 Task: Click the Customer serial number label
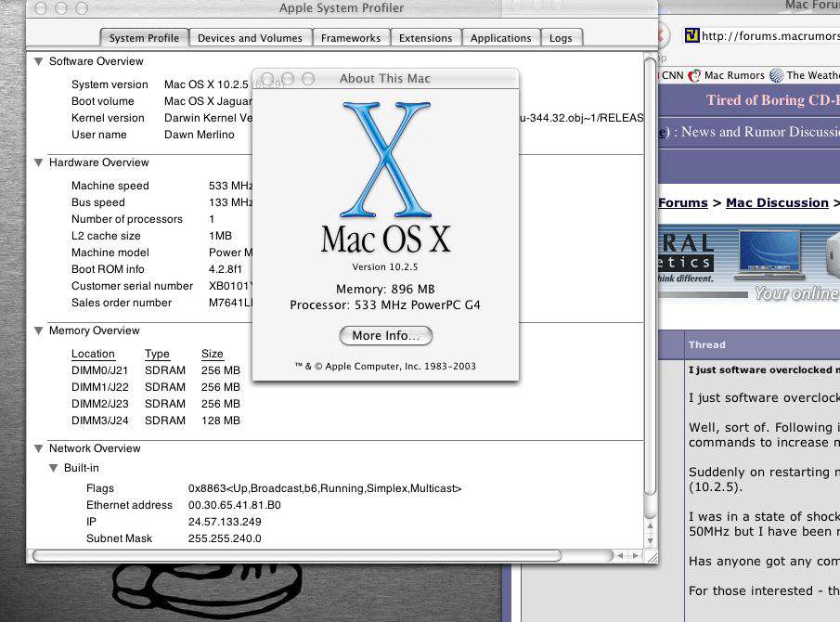[133, 286]
